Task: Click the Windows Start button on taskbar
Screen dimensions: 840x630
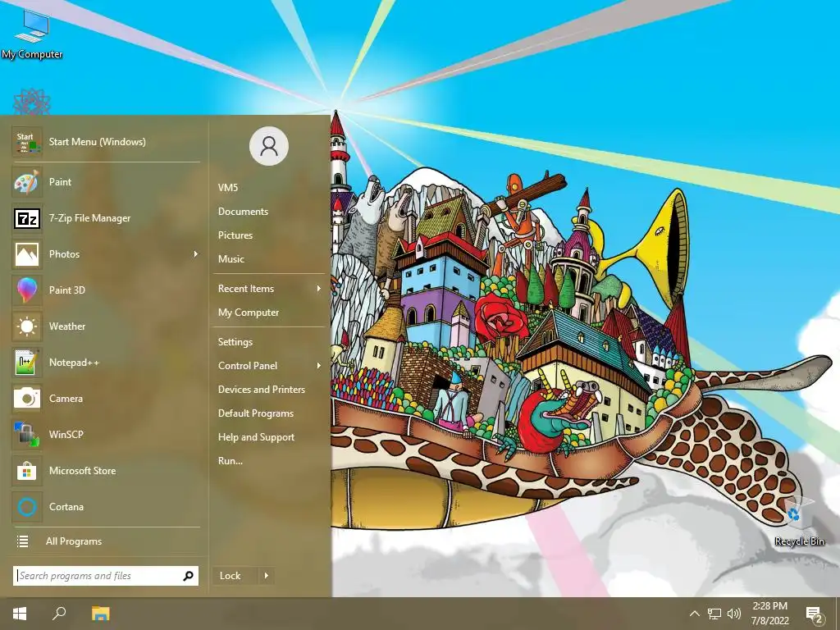Action: point(20,614)
